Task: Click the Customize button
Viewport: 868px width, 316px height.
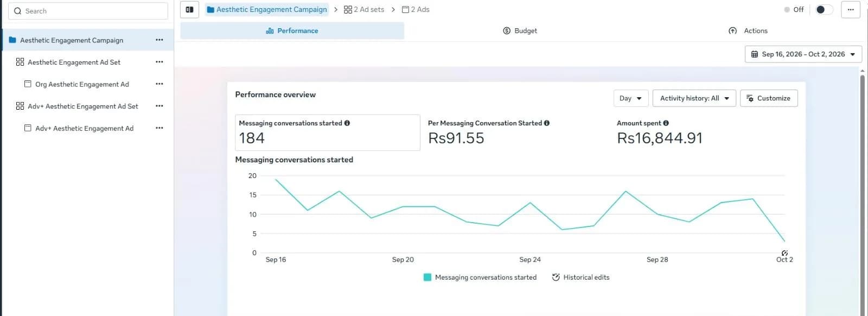Action: [x=769, y=98]
